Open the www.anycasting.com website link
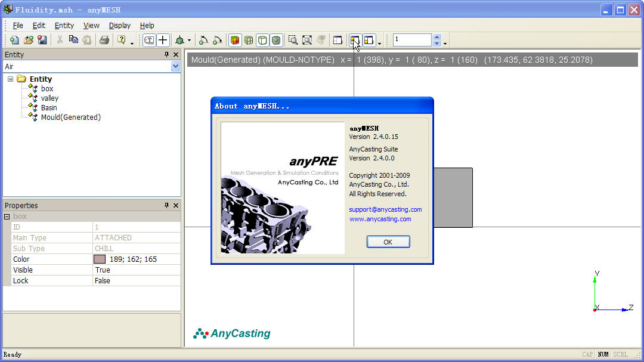Image resolution: width=644 pixels, height=362 pixels. [380, 219]
